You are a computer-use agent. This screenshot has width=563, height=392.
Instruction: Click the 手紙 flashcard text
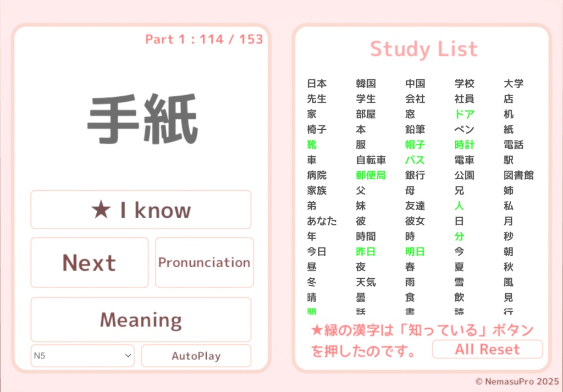[141, 117]
